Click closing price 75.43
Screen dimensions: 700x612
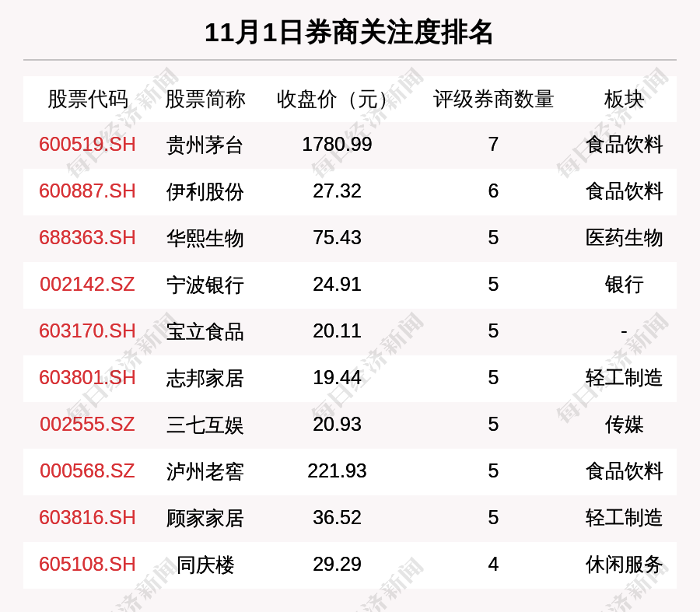tap(337, 237)
